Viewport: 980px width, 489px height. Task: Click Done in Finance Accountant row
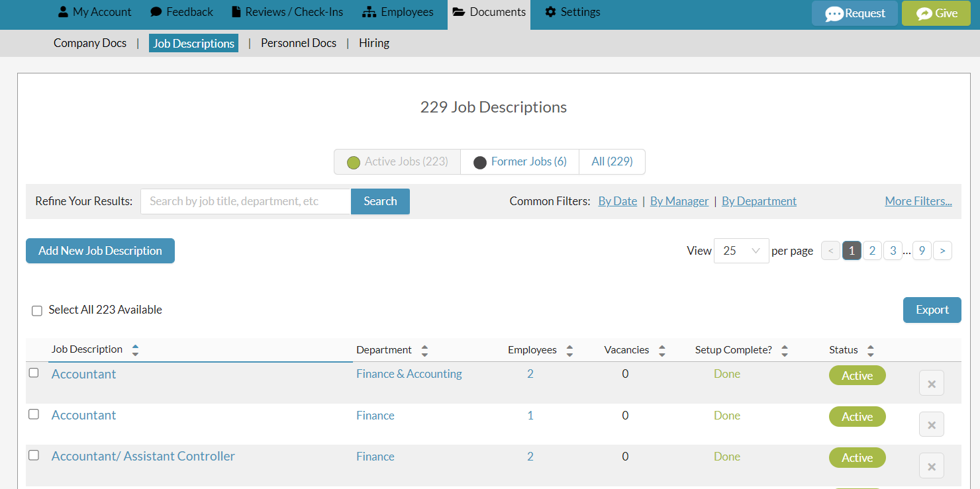point(727,416)
